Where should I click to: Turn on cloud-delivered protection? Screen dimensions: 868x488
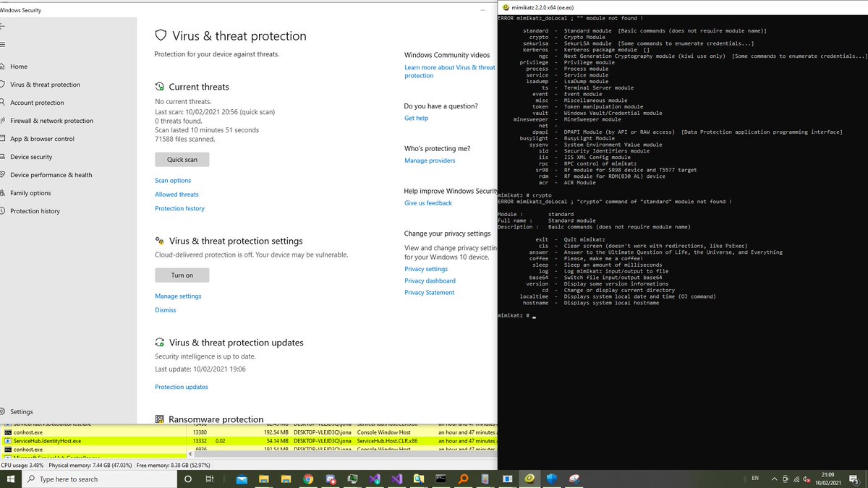point(182,275)
